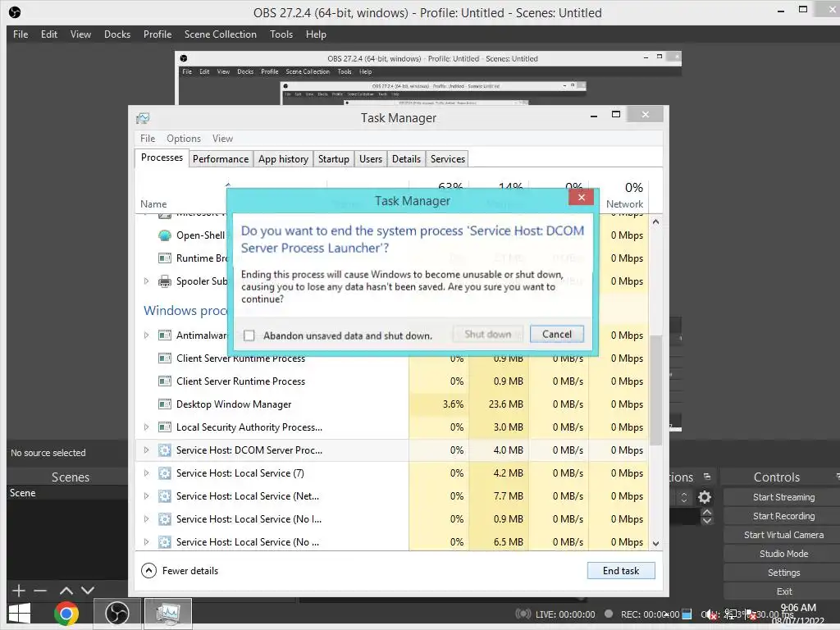This screenshot has width=840, height=630.
Task: Open OBS Docks menu
Action: click(117, 34)
